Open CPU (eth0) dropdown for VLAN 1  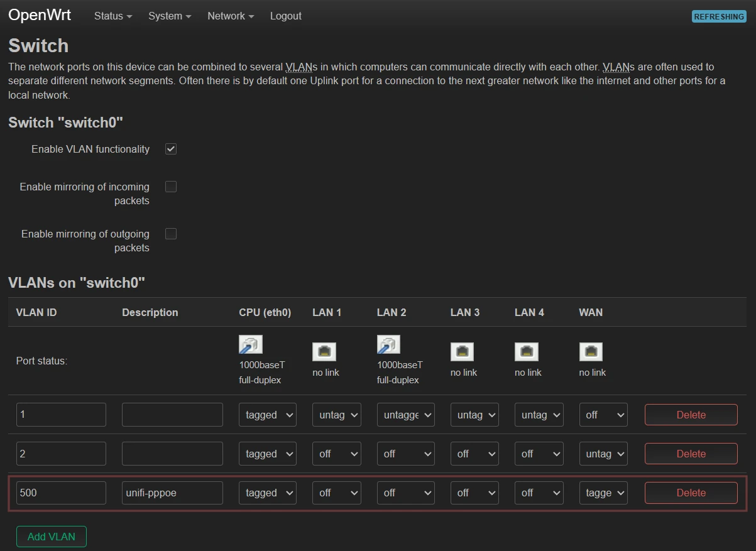(267, 415)
